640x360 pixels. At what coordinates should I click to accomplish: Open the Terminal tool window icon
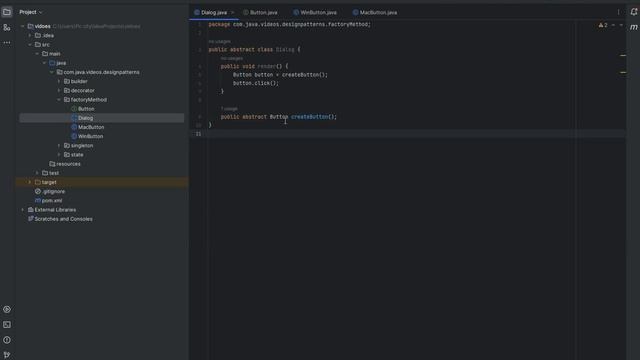tap(7, 324)
